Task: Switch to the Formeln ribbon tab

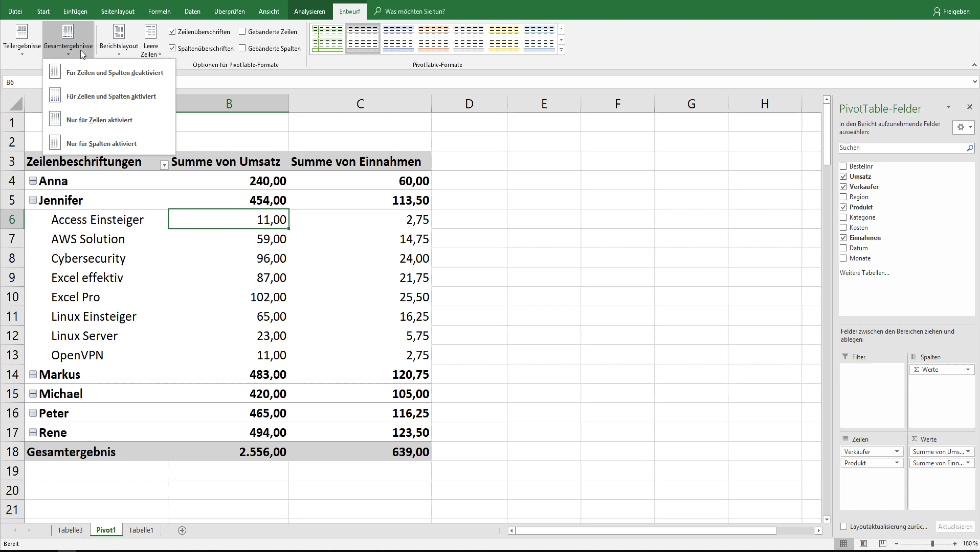Action: (159, 12)
